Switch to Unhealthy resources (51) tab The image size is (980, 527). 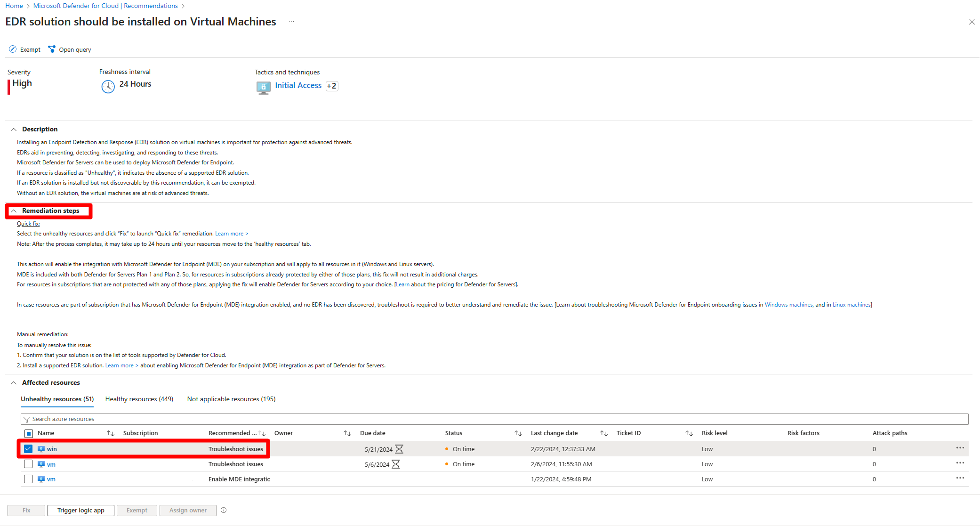click(x=57, y=399)
